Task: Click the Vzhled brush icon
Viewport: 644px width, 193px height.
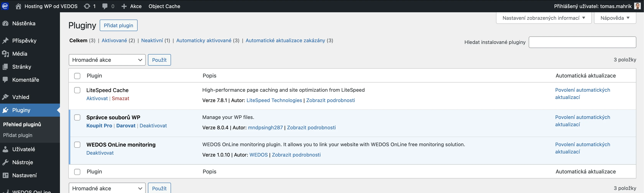Action: coord(6,97)
